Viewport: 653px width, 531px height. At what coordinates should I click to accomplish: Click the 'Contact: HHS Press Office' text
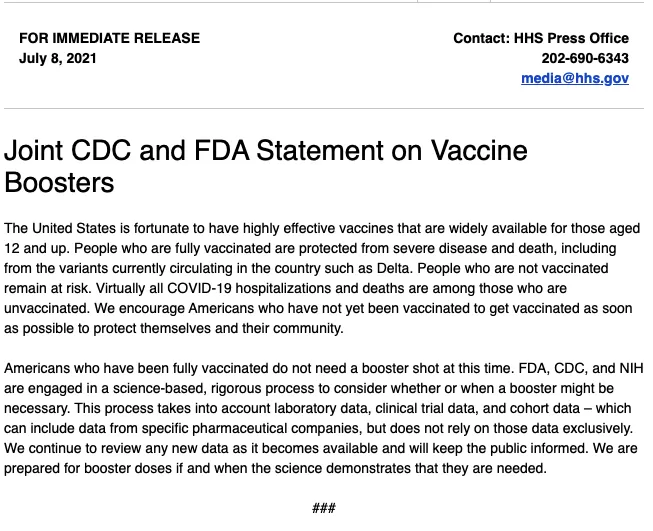541,38
